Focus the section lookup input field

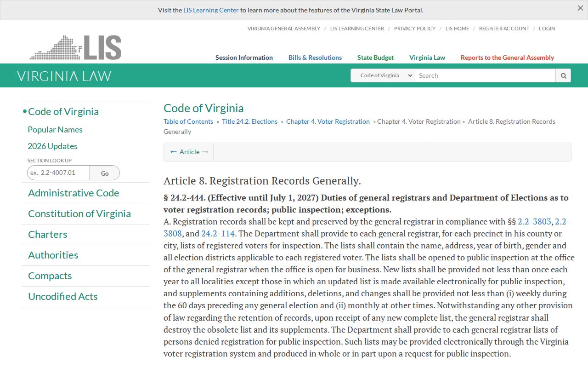(x=58, y=173)
